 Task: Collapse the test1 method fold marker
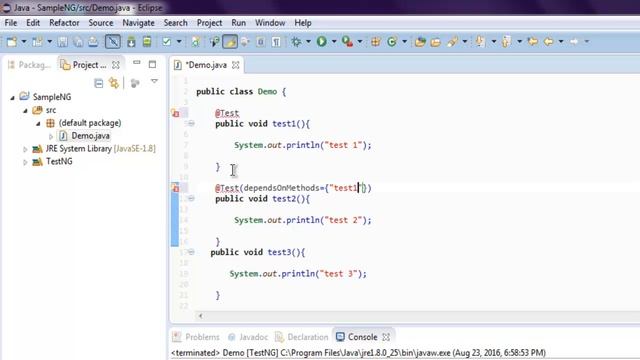(191, 123)
